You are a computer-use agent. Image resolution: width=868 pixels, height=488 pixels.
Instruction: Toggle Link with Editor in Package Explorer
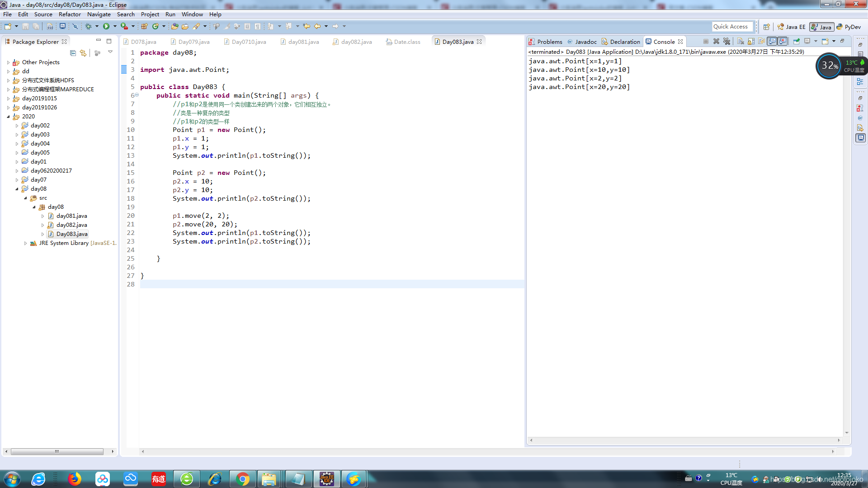point(83,53)
